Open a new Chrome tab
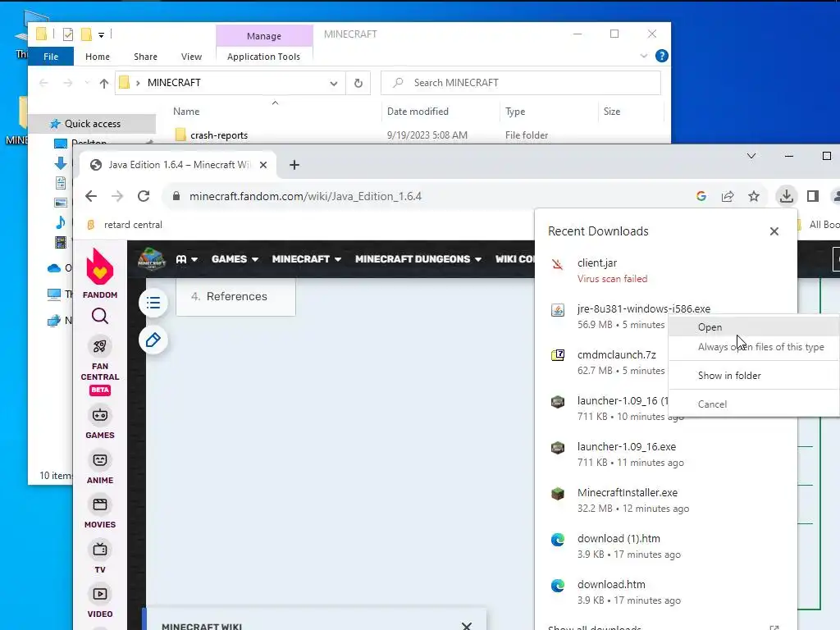Screen dimensions: 840x630 point(294,165)
